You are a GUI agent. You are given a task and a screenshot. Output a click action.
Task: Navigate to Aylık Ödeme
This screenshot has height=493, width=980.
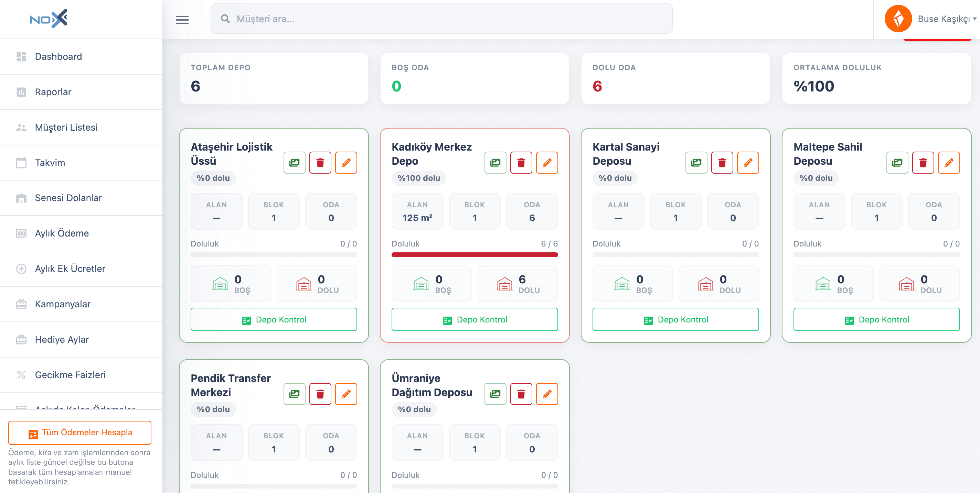click(81, 233)
